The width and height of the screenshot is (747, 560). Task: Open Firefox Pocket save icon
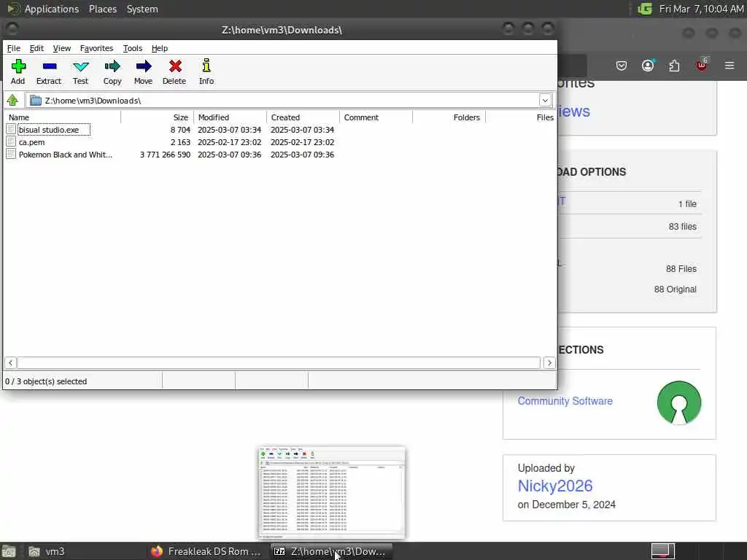pos(622,66)
